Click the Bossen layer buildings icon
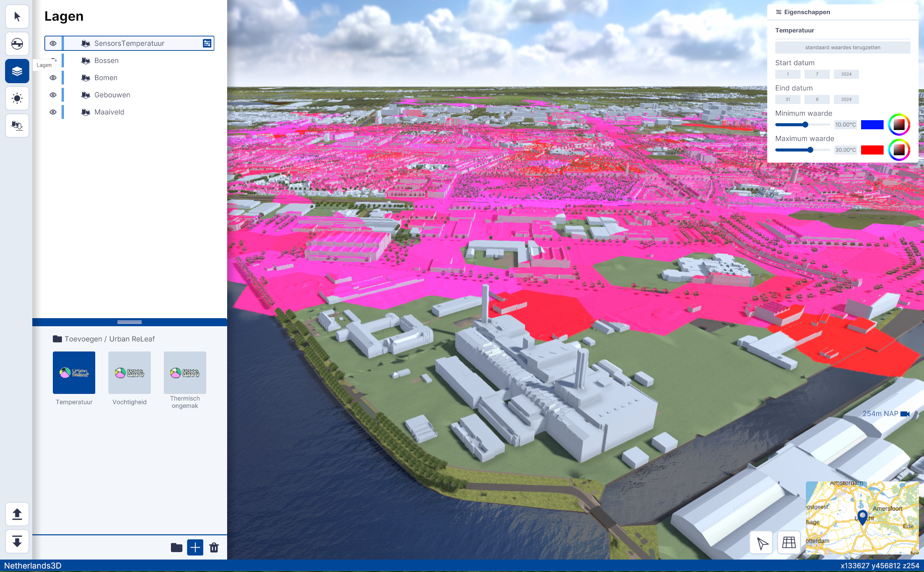Screen dimensions: 924x572 click(86, 61)
